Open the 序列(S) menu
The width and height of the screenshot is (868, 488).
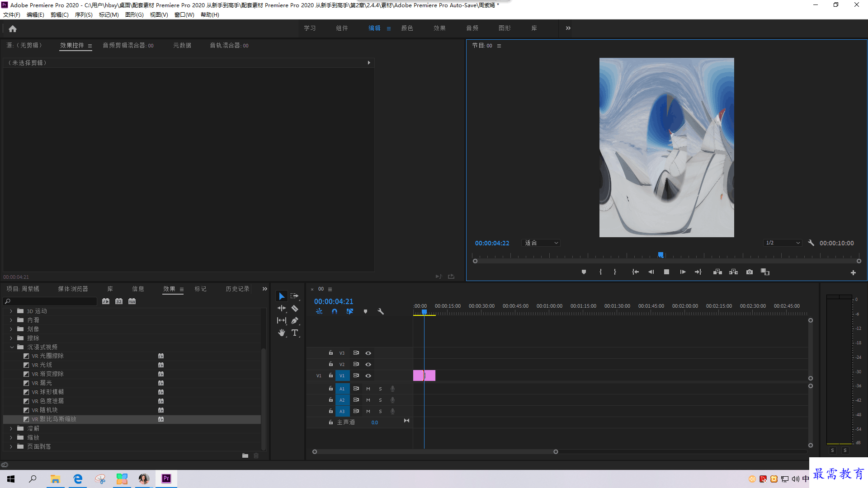pos(84,15)
